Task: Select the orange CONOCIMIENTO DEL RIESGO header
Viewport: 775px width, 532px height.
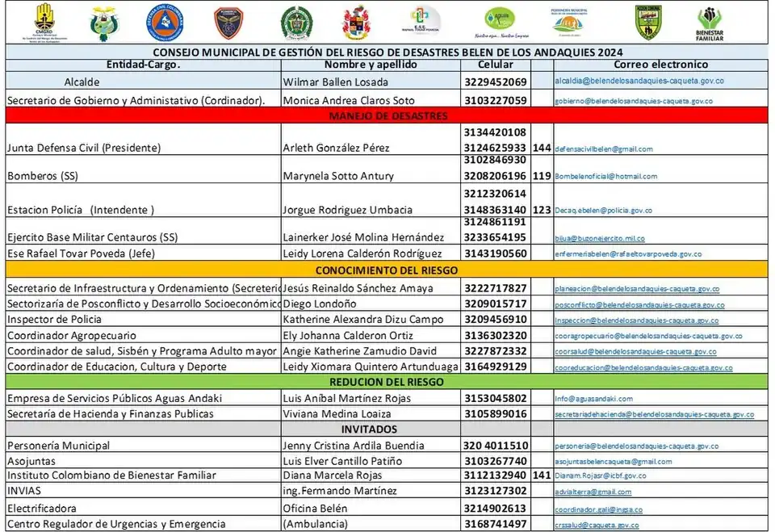Action: click(387, 270)
